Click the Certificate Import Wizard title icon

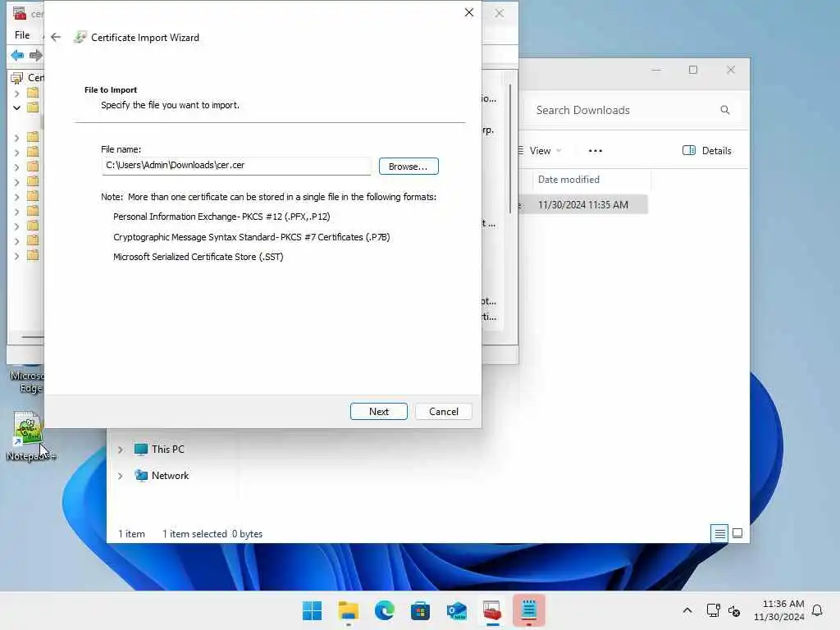coord(80,37)
